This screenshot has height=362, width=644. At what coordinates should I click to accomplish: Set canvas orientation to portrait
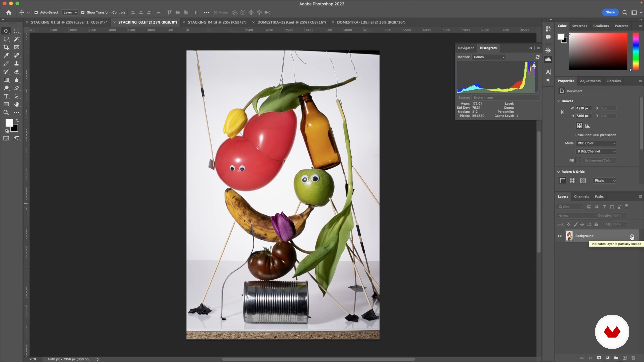[579, 126]
